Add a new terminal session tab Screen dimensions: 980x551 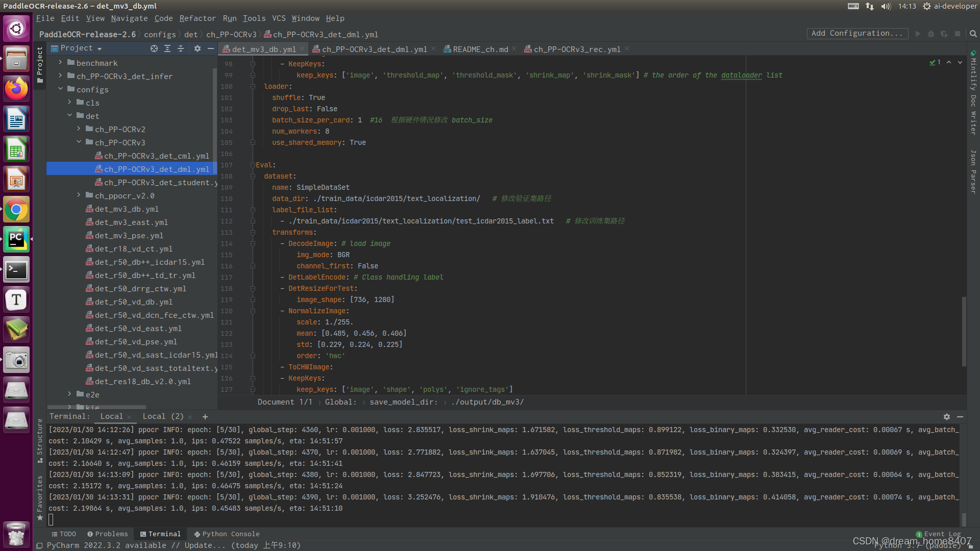(x=205, y=417)
